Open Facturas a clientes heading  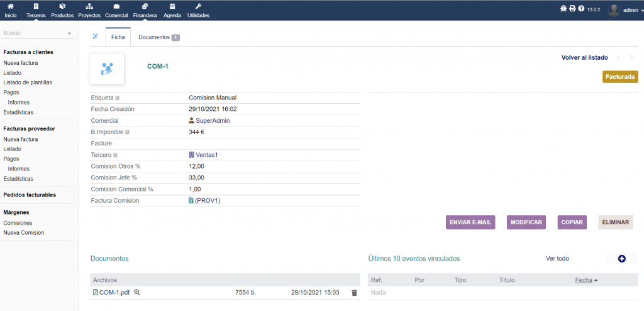pos(28,52)
